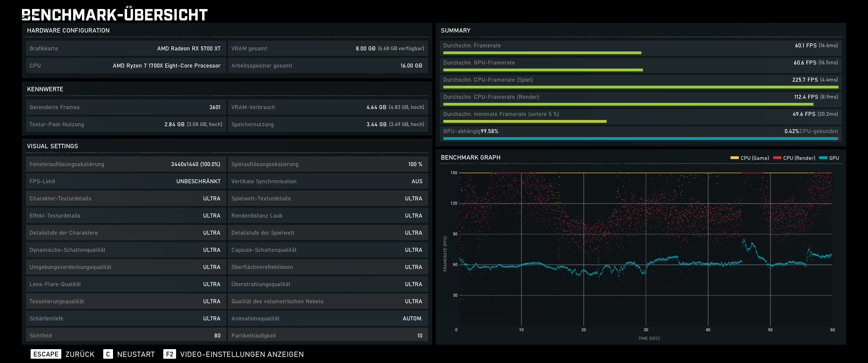Image resolution: width=868 pixels, height=363 pixels.
Task: Open VIDEO-EINSTELLUNGEN ANZEIGEN
Action: 241,354
